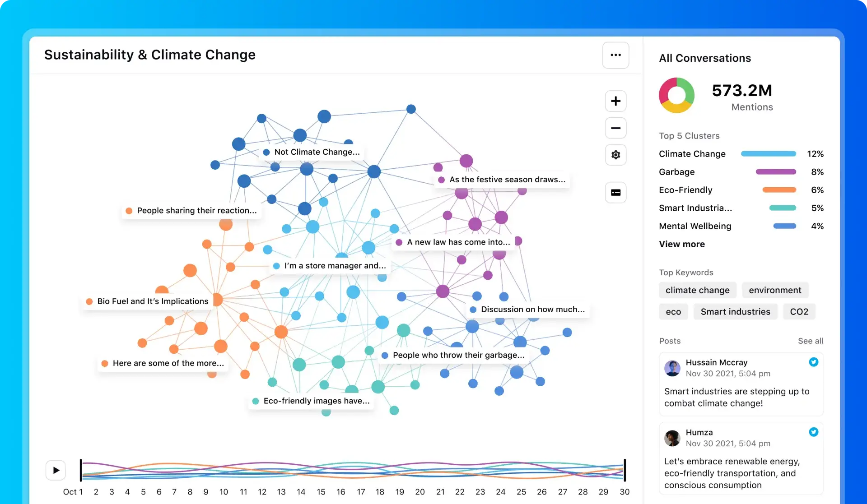Image resolution: width=867 pixels, height=504 pixels.
Task: Open the three-dot more options menu
Action: (x=615, y=55)
